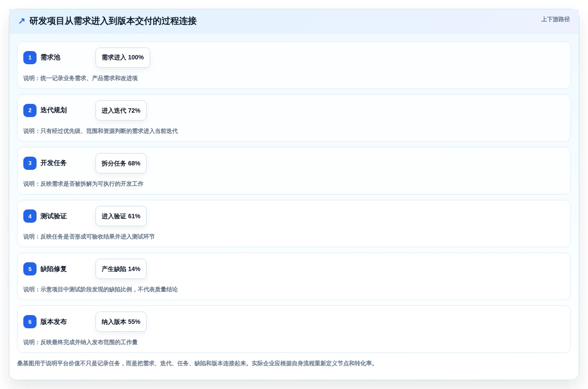
Task: Click the 需求池 node title
Action: (x=50, y=58)
